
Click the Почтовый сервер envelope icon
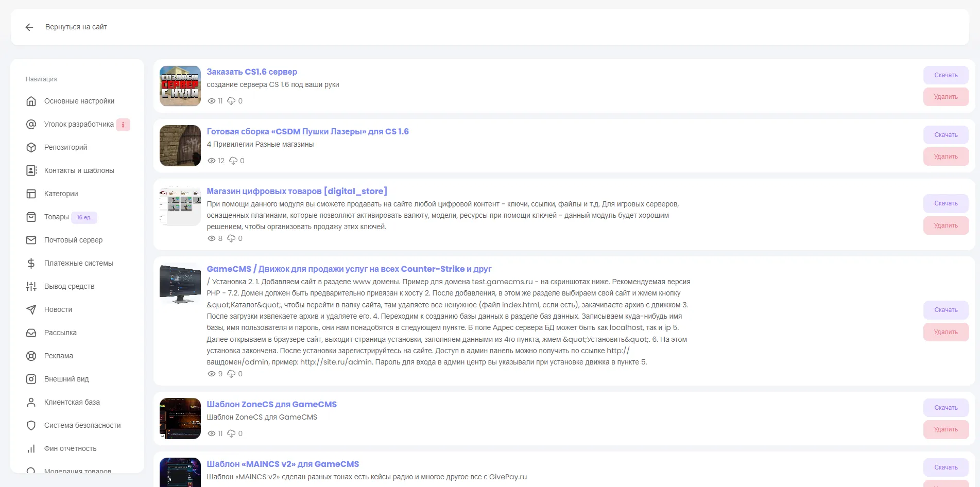pos(31,240)
